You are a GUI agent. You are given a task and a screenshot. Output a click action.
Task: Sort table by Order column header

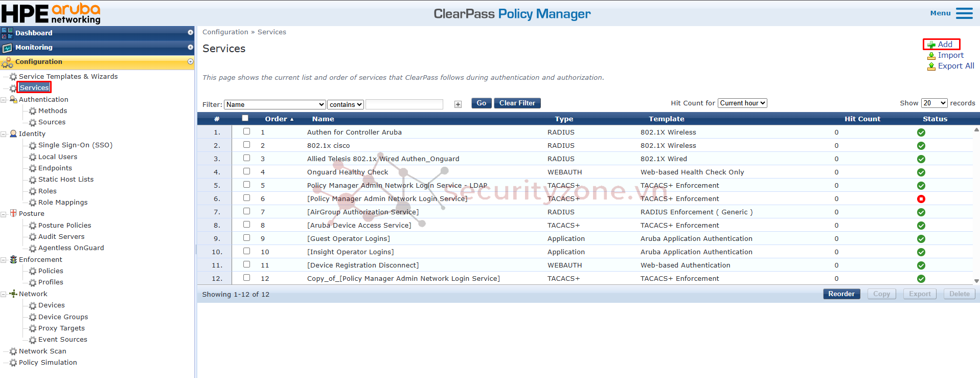click(x=279, y=119)
